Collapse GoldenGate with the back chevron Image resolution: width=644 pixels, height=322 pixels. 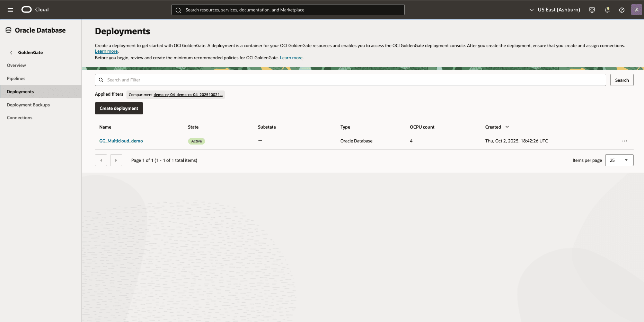point(11,52)
